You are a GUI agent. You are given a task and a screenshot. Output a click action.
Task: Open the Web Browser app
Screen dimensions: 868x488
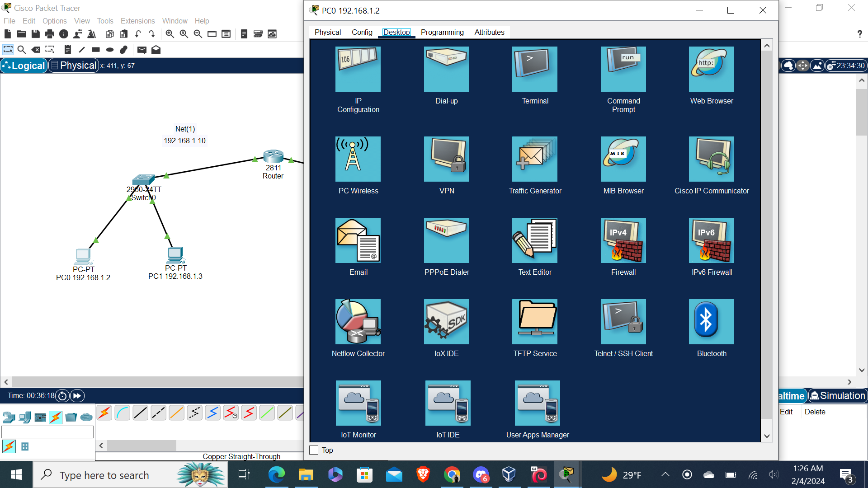click(711, 70)
